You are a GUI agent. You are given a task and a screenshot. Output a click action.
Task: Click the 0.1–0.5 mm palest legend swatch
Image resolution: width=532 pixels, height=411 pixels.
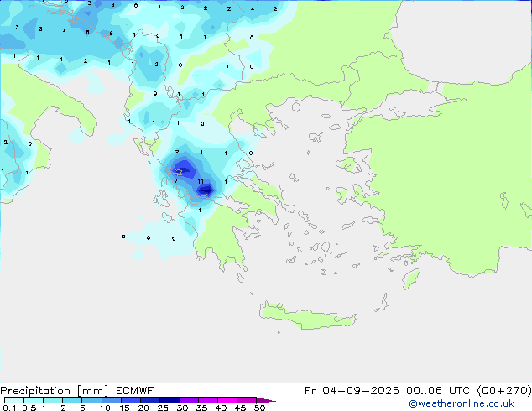pyautogui.click(x=14, y=400)
